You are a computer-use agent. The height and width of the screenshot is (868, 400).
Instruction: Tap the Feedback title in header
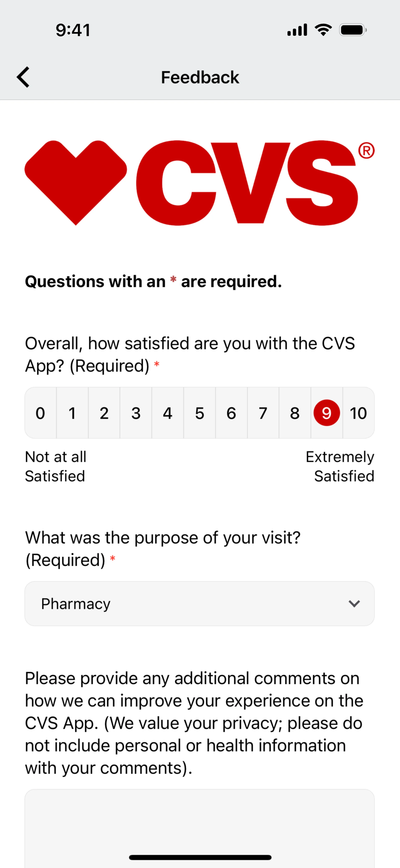point(200,77)
